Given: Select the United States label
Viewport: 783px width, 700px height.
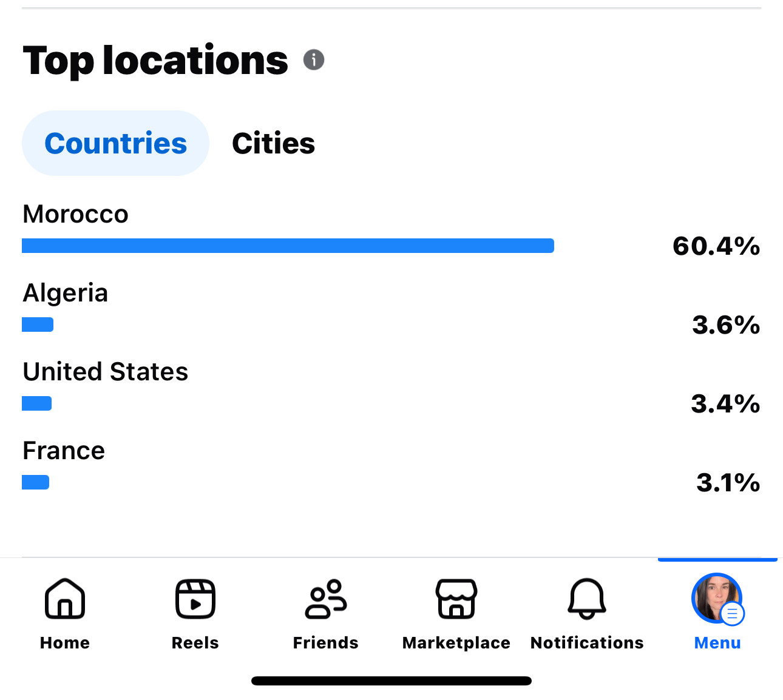Looking at the screenshot, I should coord(105,372).
